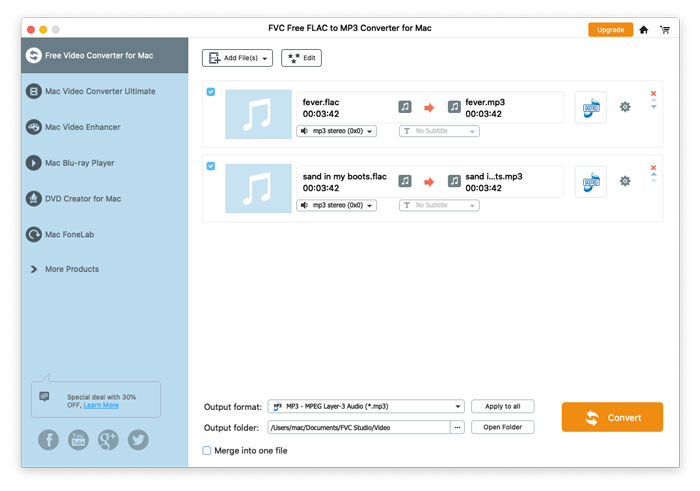Open Mac Video Converter Ultimate
The image size is (700, 491).
tap(104, 91)
